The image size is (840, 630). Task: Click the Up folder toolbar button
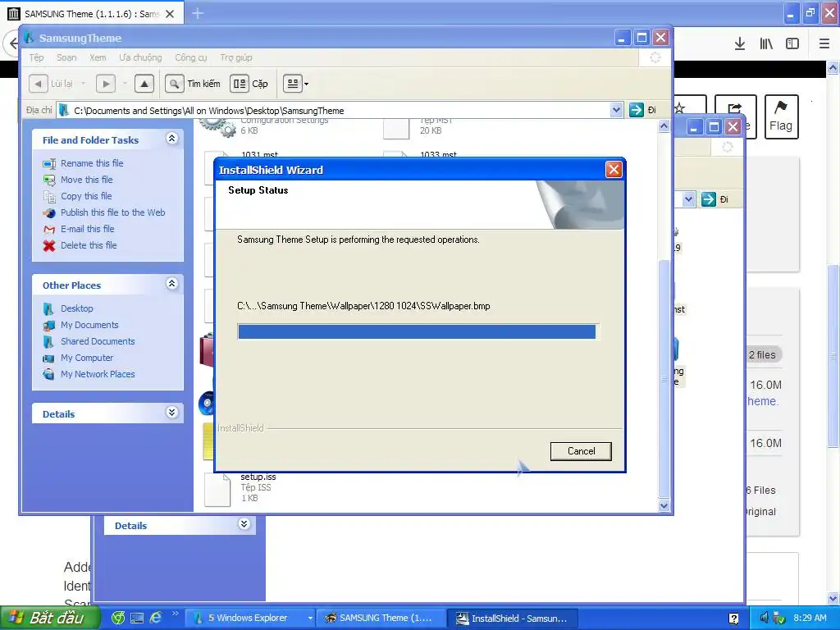click(x=144, y=84)
